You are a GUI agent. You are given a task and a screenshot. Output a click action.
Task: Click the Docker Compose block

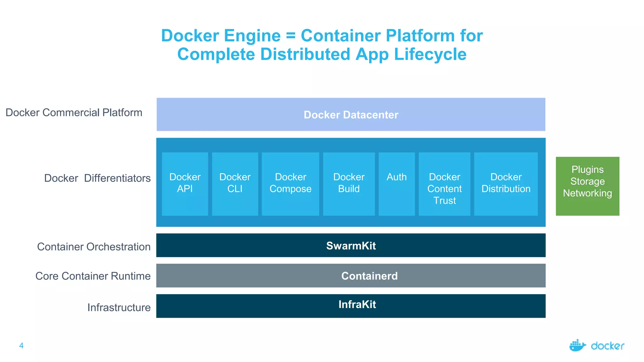[x=290, y=184]
